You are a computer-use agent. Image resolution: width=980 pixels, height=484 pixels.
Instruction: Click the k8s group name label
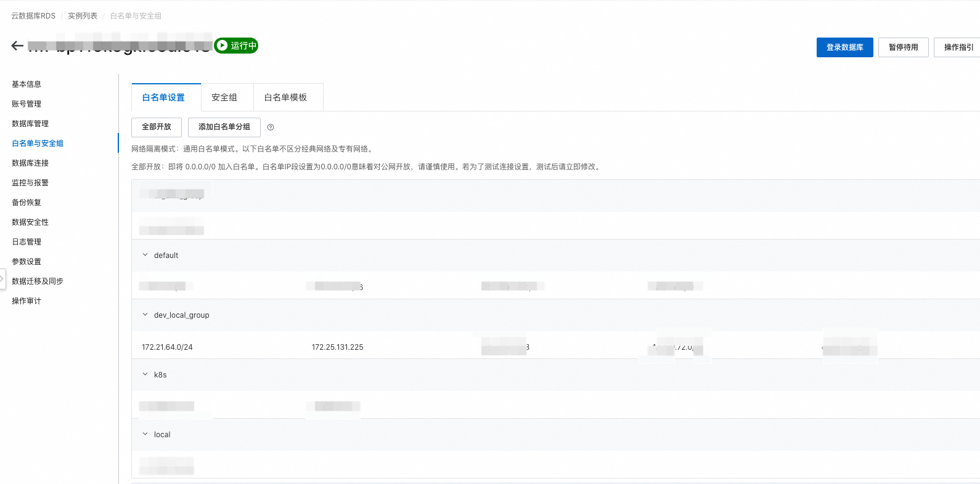[x=160, y=375]
